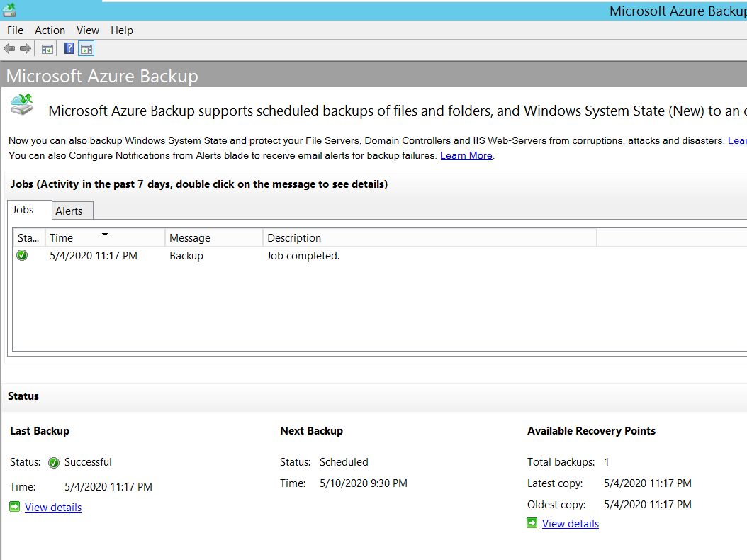This screenshot has width=747, height=560.
Task: Open the cut-off Learn More link after disasters
Action: [738, 140]
